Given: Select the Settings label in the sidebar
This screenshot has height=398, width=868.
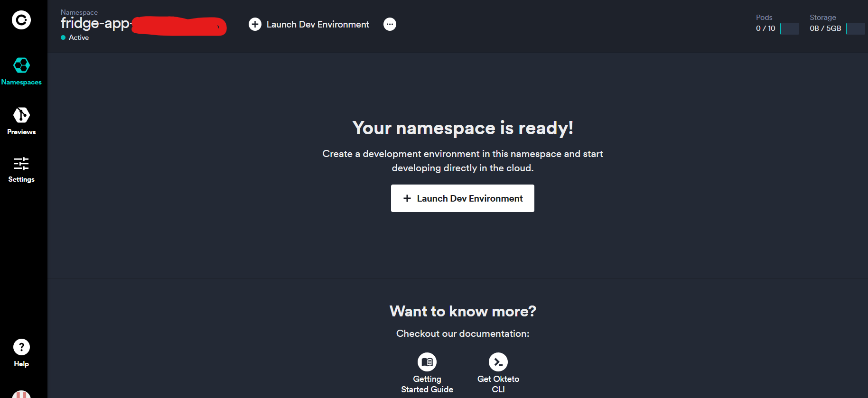Looking at the screenshot, I should [21, 179].
